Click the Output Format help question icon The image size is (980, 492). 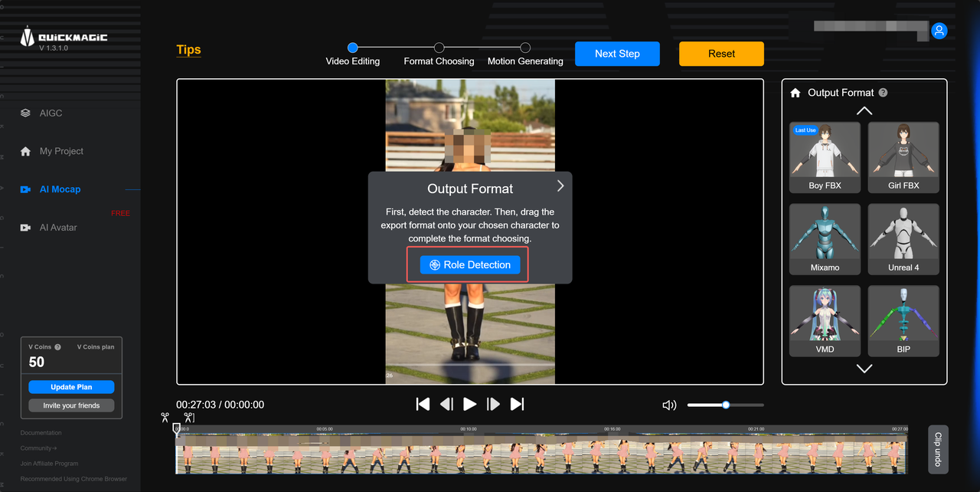tap(883, 93)
